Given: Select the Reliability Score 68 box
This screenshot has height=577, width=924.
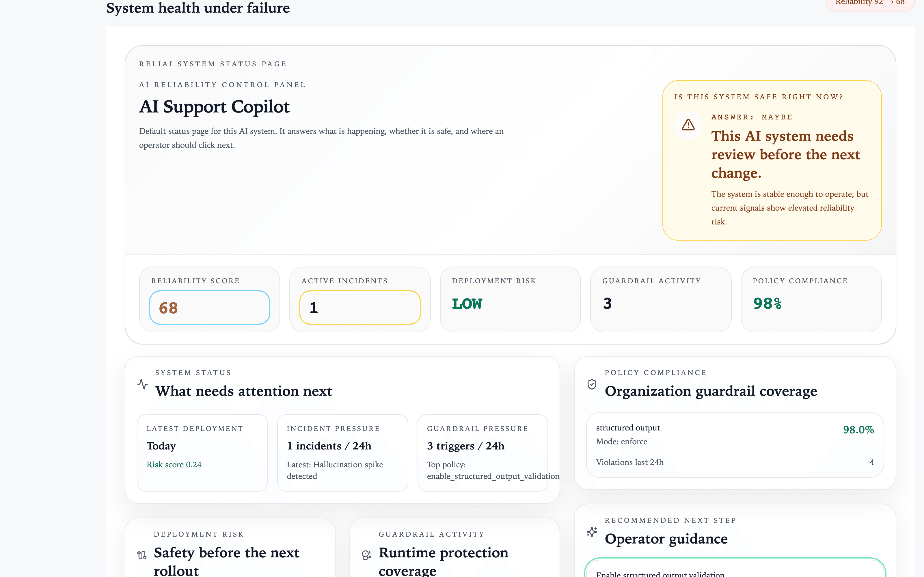Looking at the screenshot, I should click(x=209, y=308).
